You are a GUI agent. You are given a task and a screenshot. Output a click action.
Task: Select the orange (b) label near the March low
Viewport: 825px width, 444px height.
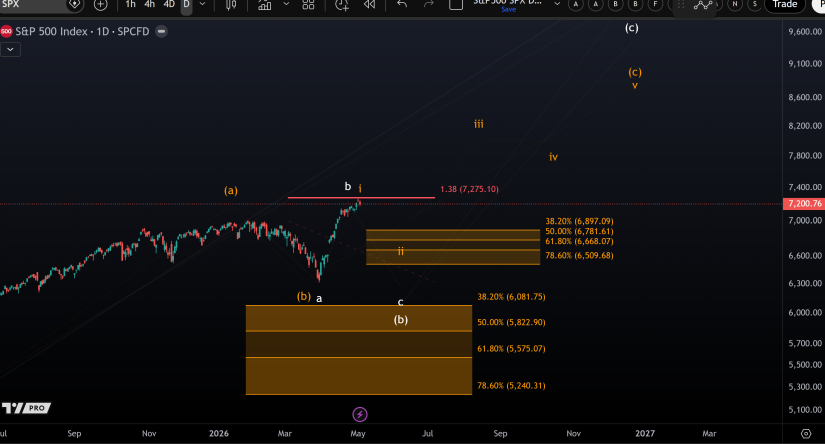coord(304,296)
